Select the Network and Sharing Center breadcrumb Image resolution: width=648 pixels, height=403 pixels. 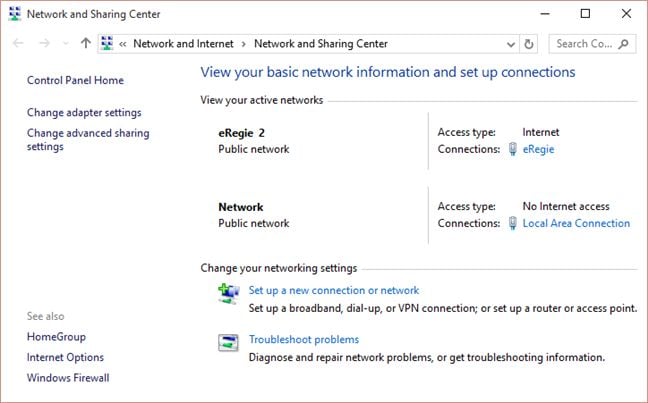[x=321, y=43]
